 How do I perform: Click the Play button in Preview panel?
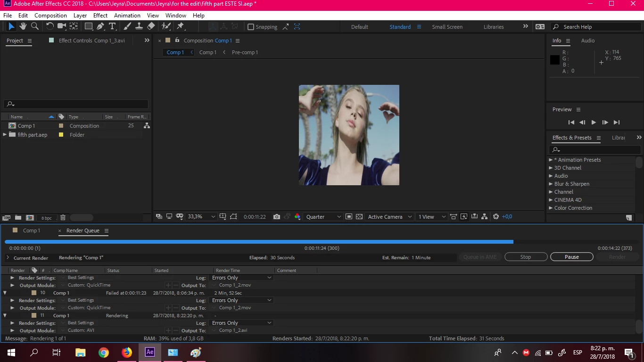point(594,123)
